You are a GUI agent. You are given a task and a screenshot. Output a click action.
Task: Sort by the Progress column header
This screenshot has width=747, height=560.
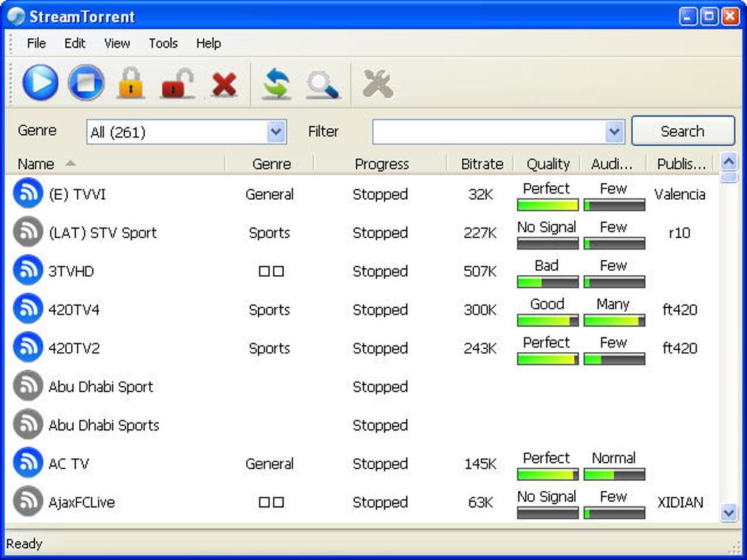point(381,164)
